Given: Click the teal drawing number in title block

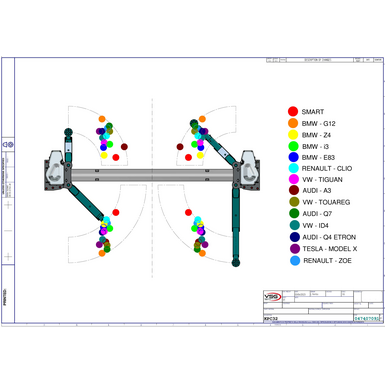Looking at the screenshot, I should 367,319.
